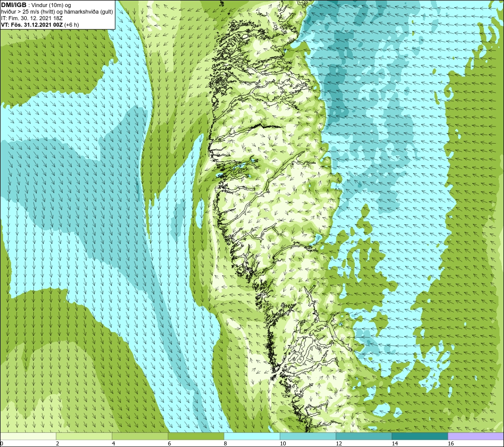Click the "4" legend scale label
This screenshot has height=447, width=504.
pyautogui.click(x=113, y=443)
